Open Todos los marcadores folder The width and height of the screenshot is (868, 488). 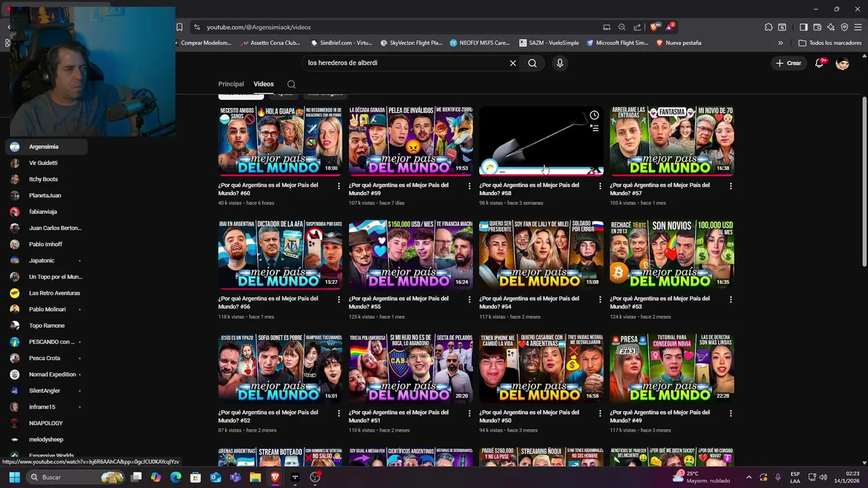coord(830,43)
